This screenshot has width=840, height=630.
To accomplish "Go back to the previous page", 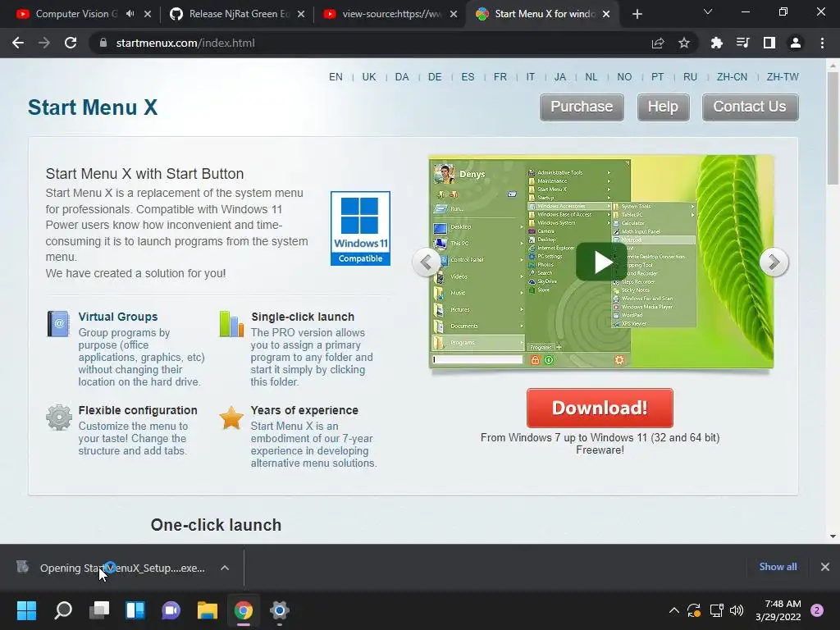I will click(18, 43).
